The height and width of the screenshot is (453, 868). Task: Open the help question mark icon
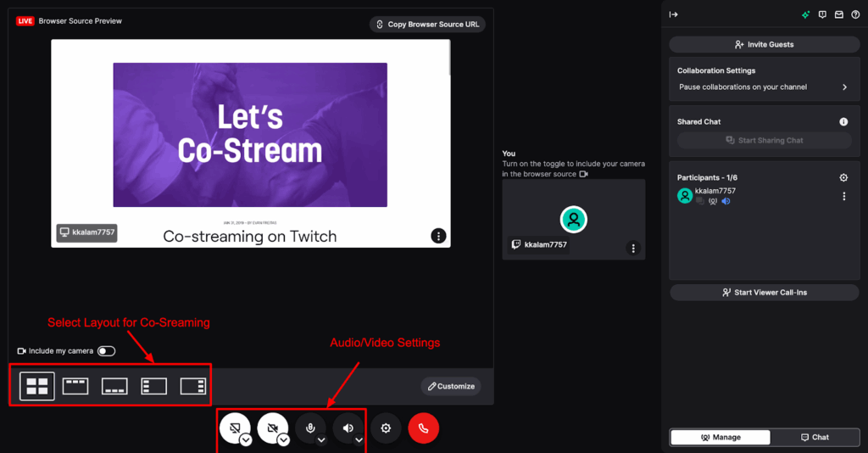coord(855,14)
